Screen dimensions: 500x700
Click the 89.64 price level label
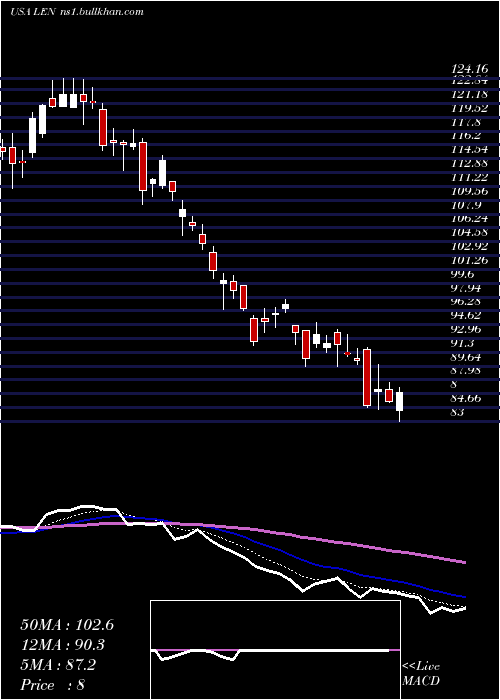coord(467,357)
